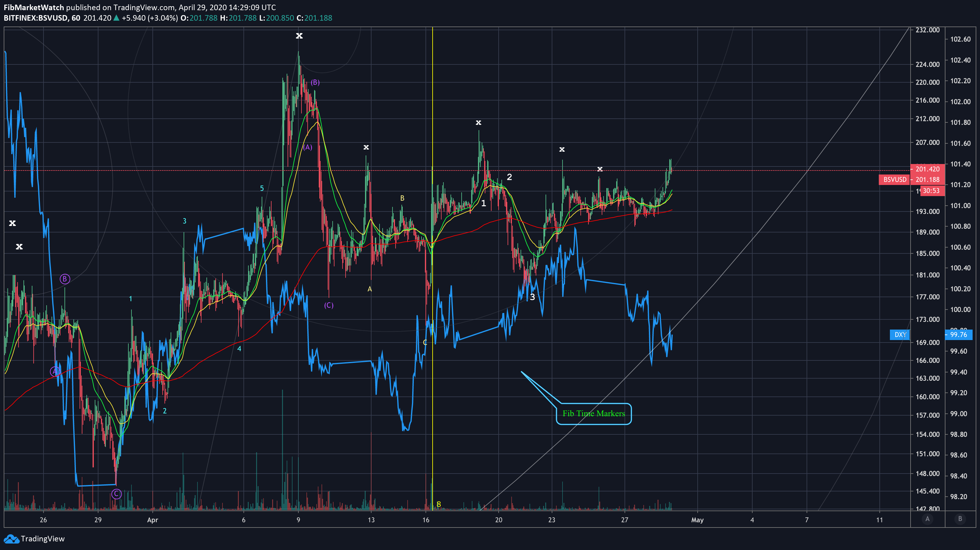980x550 pixels.
Task: Click the cyan wave label 3
Action: (x=185, y=221)
